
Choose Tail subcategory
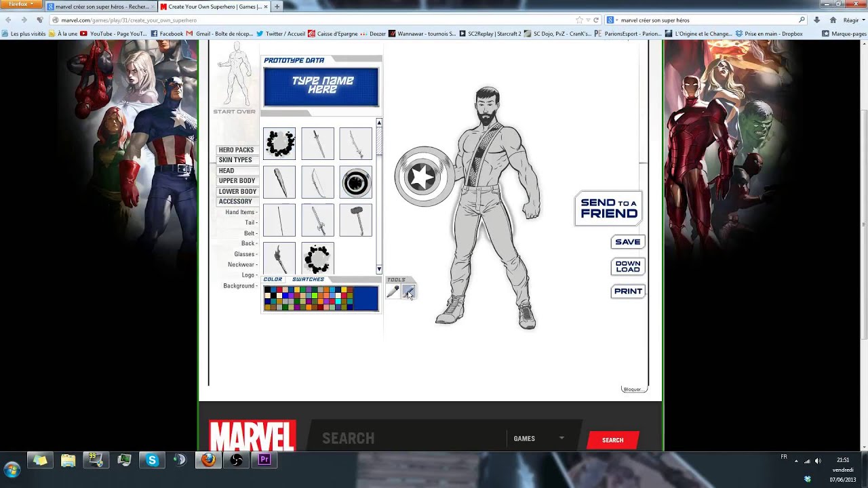click(250, 222)
